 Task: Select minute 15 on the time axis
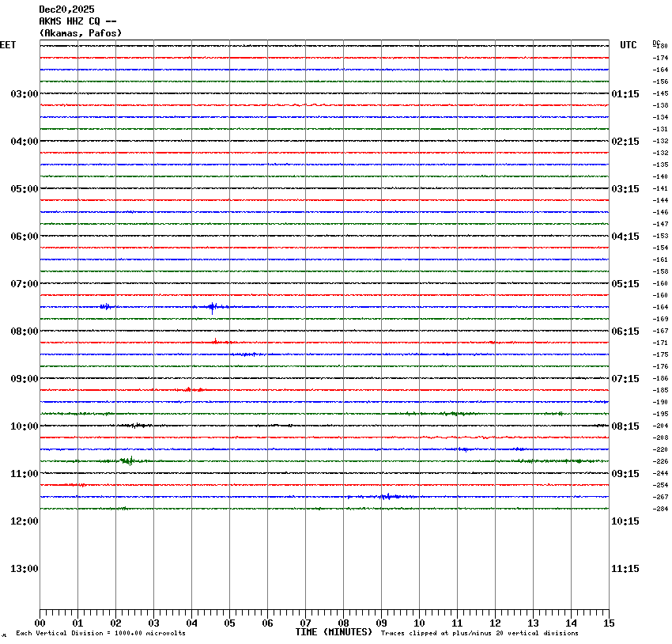(609, 623)
